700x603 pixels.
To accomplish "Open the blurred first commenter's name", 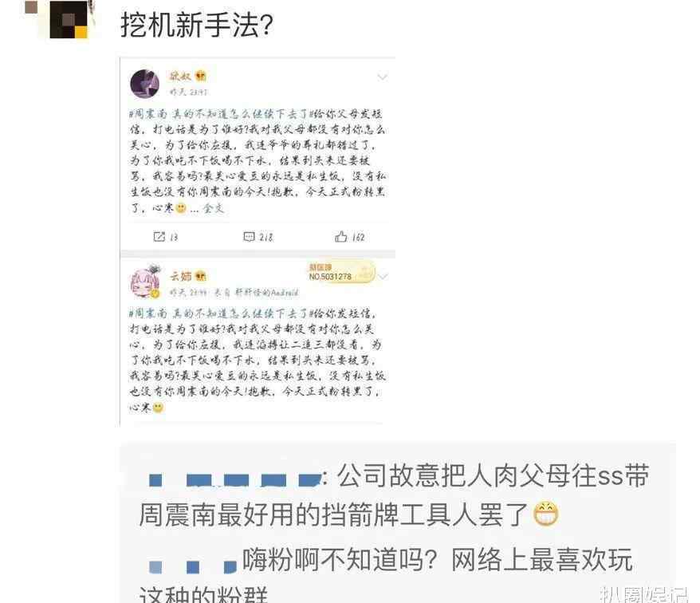I will point(235,480).
